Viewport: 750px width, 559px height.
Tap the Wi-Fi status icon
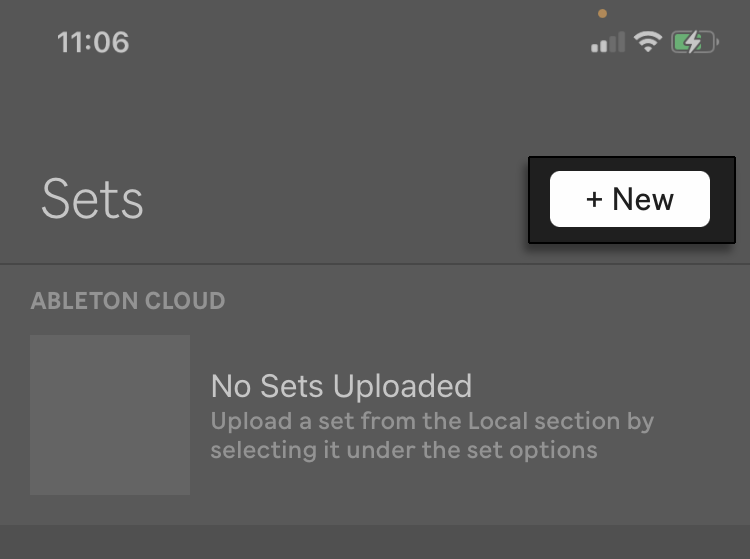[648, 42]
